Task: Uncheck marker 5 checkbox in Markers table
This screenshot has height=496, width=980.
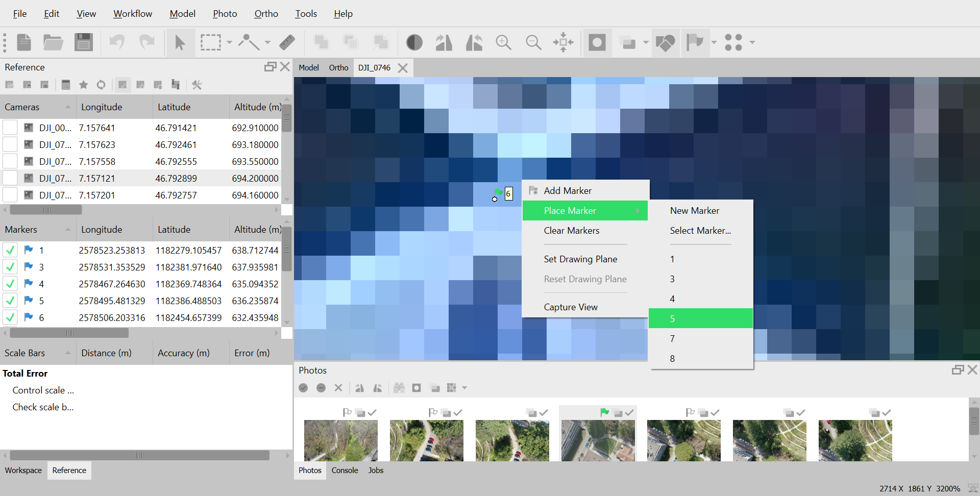Action: tap(10, 301)
